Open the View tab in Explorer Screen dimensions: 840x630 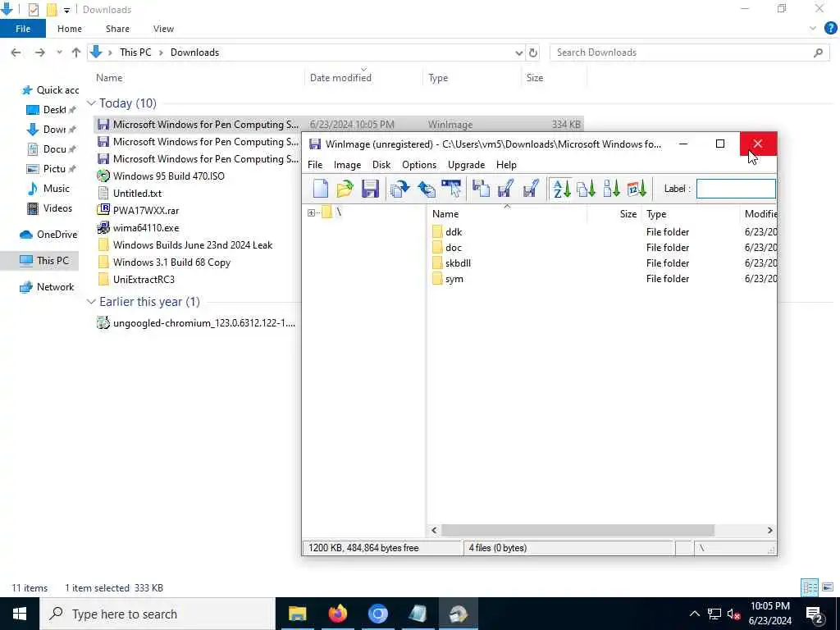pyautogui.click(x=163, y=29)
